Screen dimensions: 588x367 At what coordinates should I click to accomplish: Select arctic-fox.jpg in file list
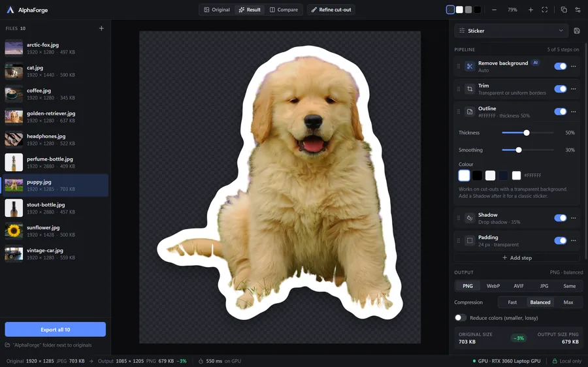(56, 48)
